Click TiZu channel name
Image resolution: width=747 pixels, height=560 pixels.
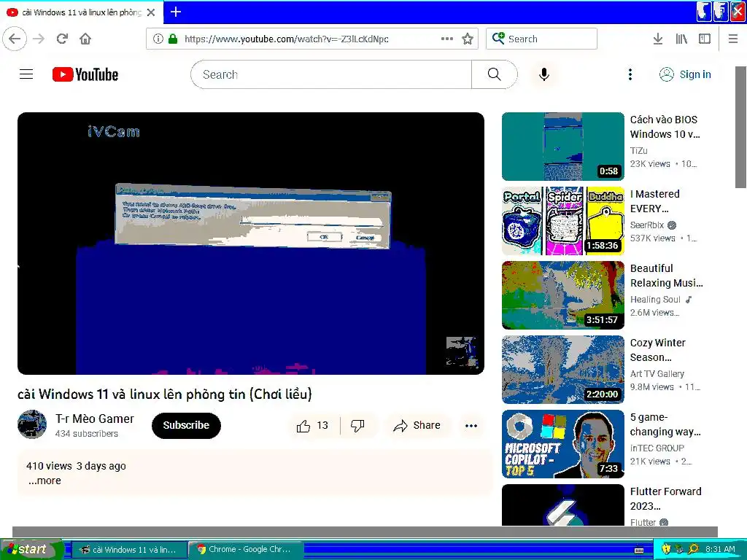point(638,150)
